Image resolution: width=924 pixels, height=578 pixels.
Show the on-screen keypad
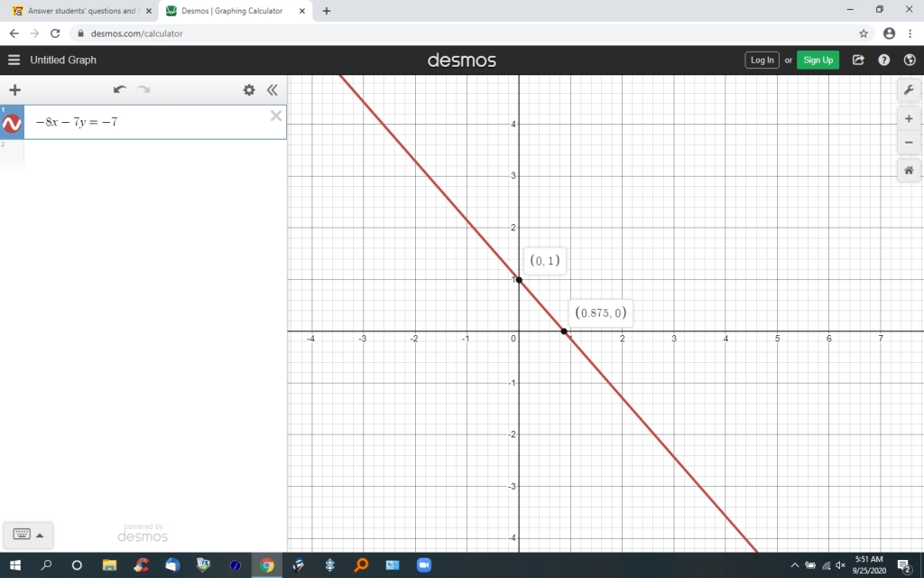tap(22, 535)
